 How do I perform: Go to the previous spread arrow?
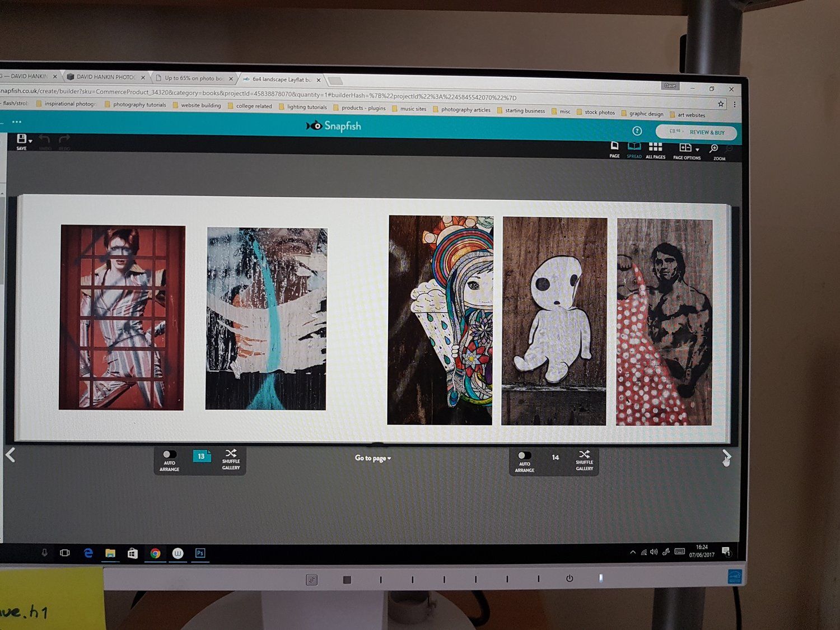click(10, 455)
